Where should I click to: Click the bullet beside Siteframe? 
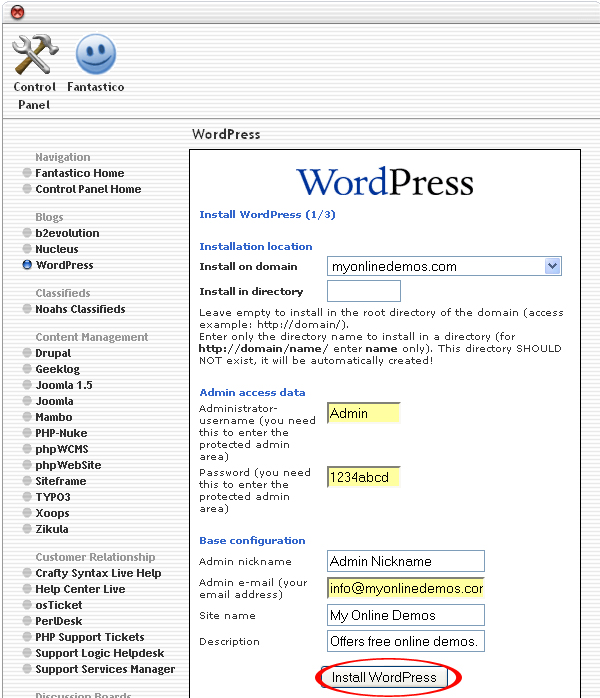(27, 481)
